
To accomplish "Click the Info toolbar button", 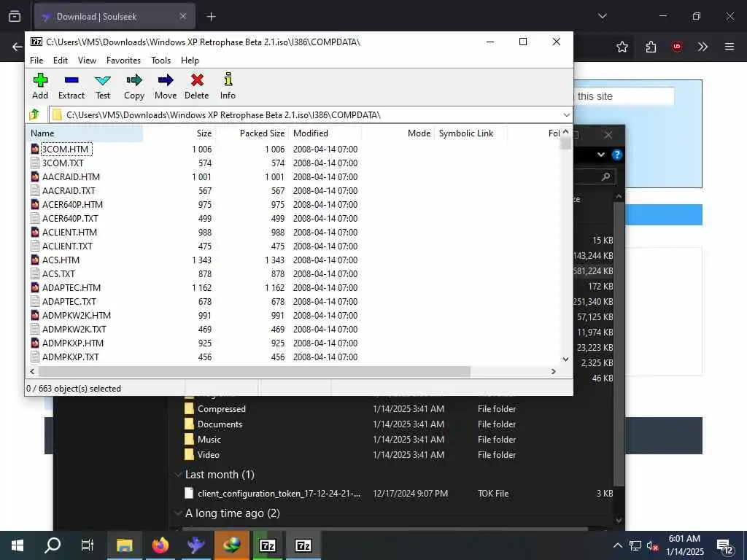I will coord(228,86).
